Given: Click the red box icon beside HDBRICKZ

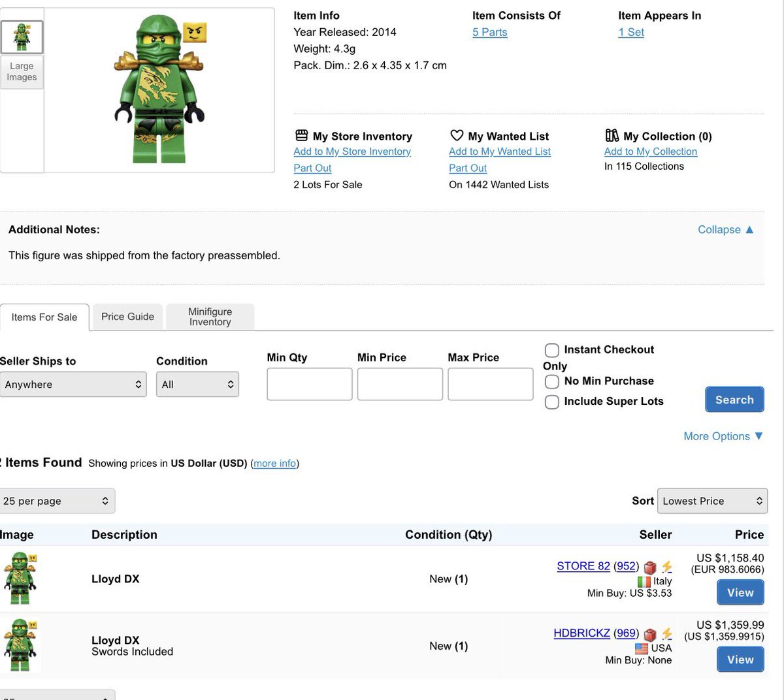Looking at the screenshot, I should click(x=650, y=634).
